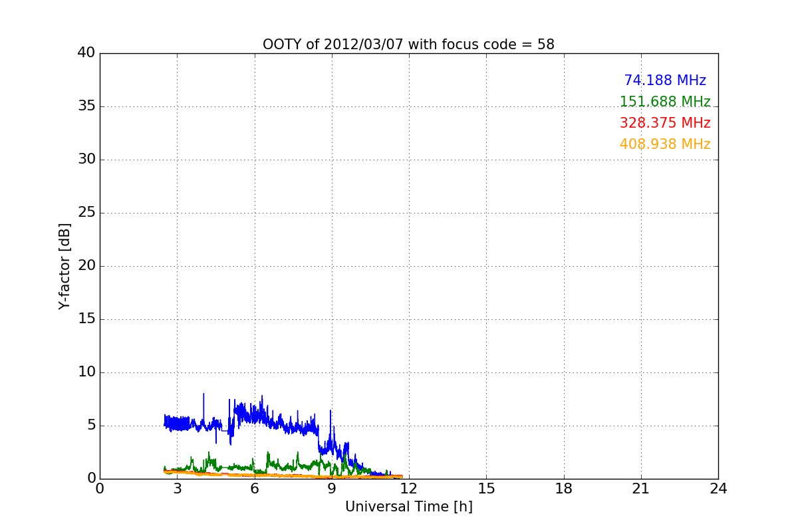
Task: Click the y-axis tick label '30'
Action: pyautogui.click(x=86, y=160)
